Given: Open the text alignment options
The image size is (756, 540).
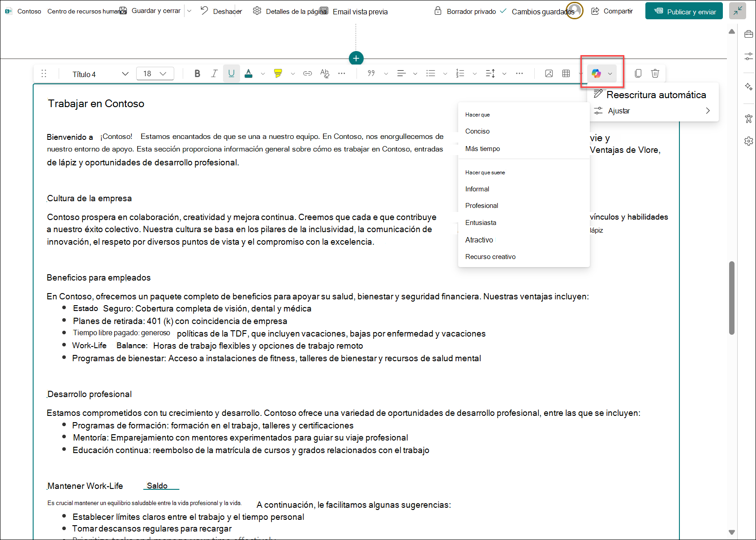Looking at the screenshot, I should [401, 73].
